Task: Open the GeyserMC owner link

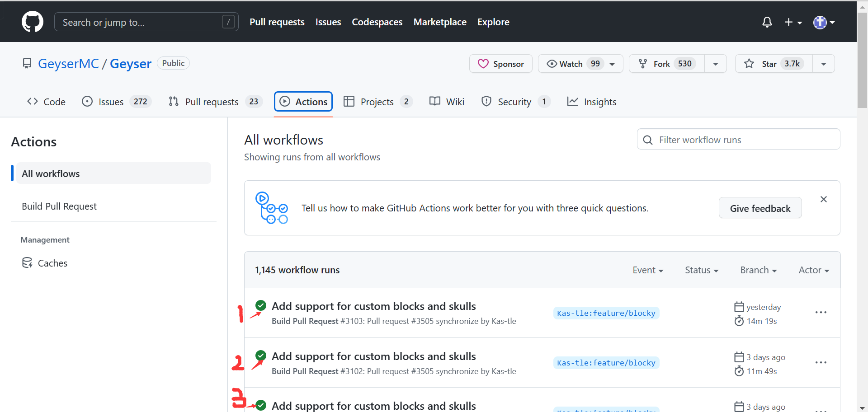Action: [68, 64]
